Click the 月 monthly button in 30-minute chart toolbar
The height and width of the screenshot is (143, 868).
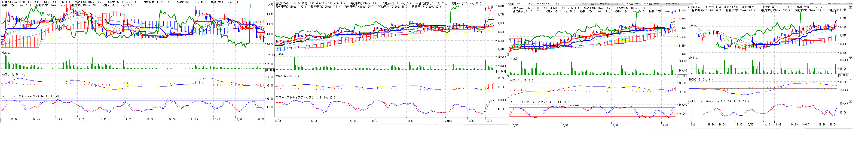tap(606, 3)
